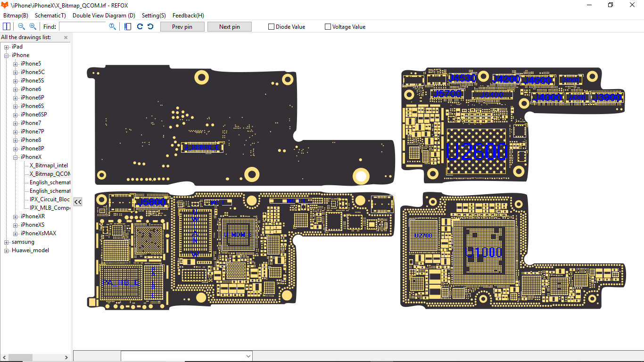Click the drawings list scroll right arrow

67,357
